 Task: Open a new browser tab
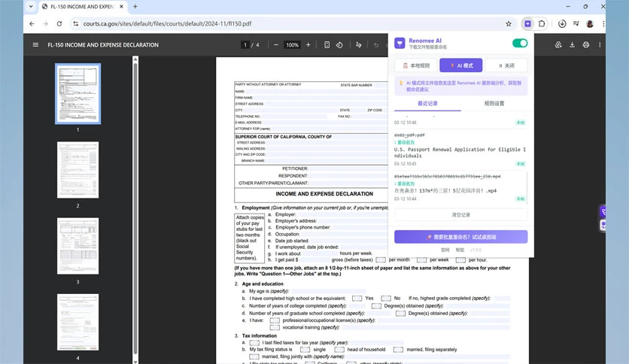click(135, 7)
